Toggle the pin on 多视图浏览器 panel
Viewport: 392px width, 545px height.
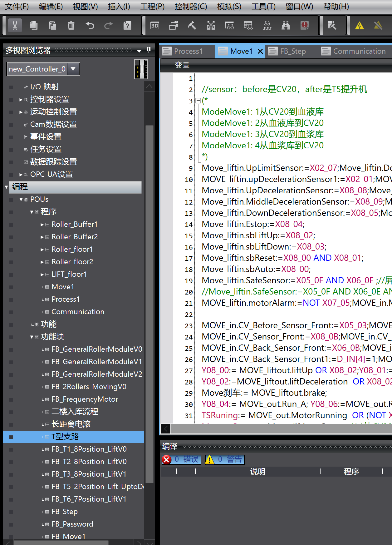[149, 50]
